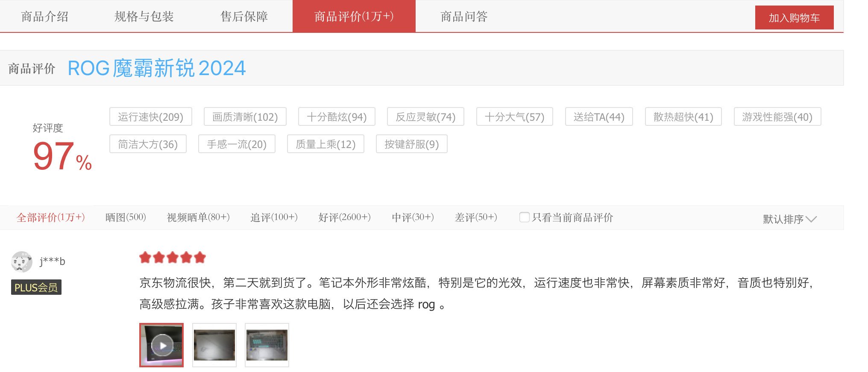Show 晒图(500) photo reviews
Screen dimensions: 868x372
coord(126,217)
